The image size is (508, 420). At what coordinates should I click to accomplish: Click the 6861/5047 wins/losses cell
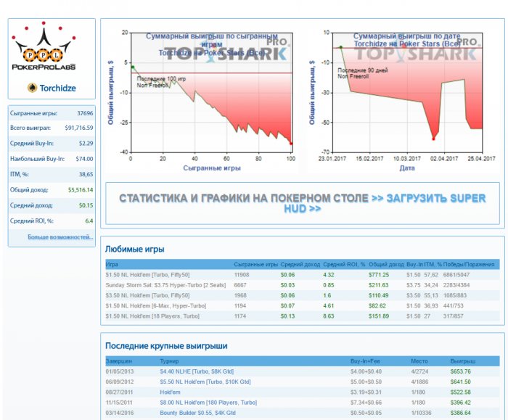[456, 275]
